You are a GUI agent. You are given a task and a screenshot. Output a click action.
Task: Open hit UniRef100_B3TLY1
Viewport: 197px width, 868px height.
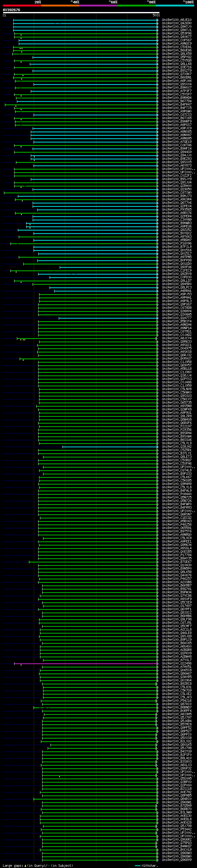177,454
